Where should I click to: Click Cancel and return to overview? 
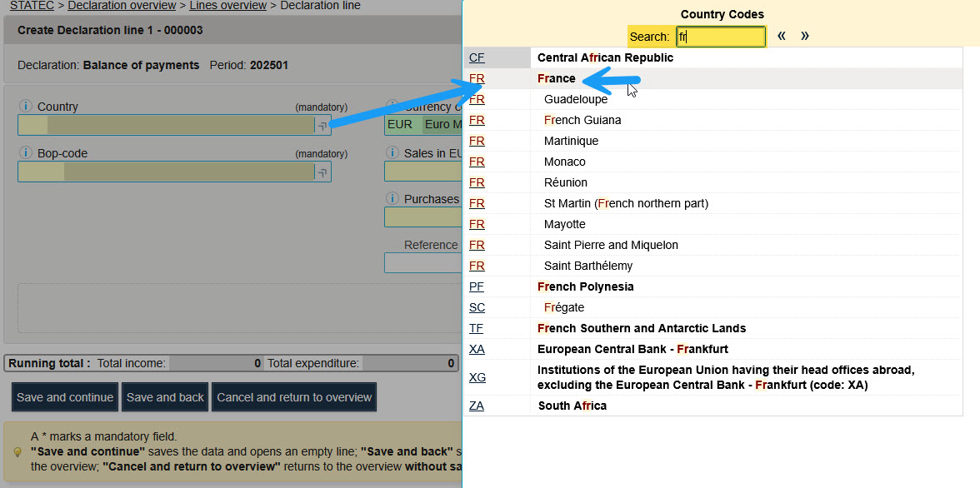pyautogui.click(x=294, y=397)
